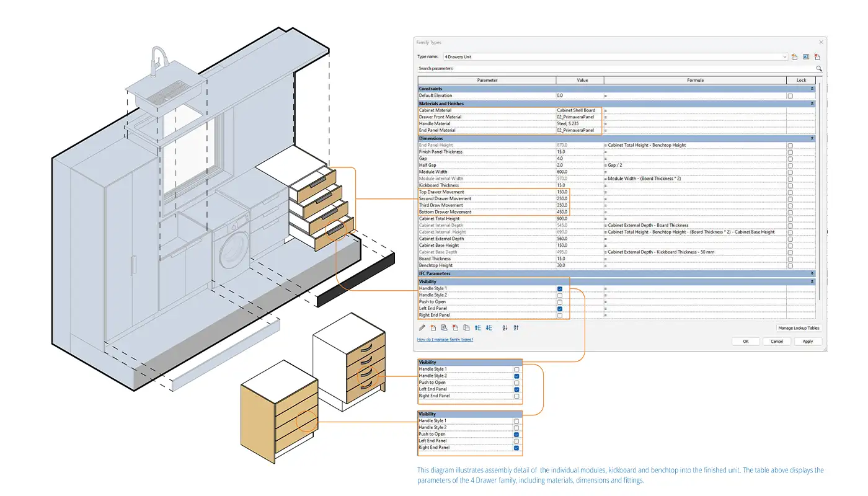Click the Rename Type icon
The image size is (868, 496).
[806, 57]
